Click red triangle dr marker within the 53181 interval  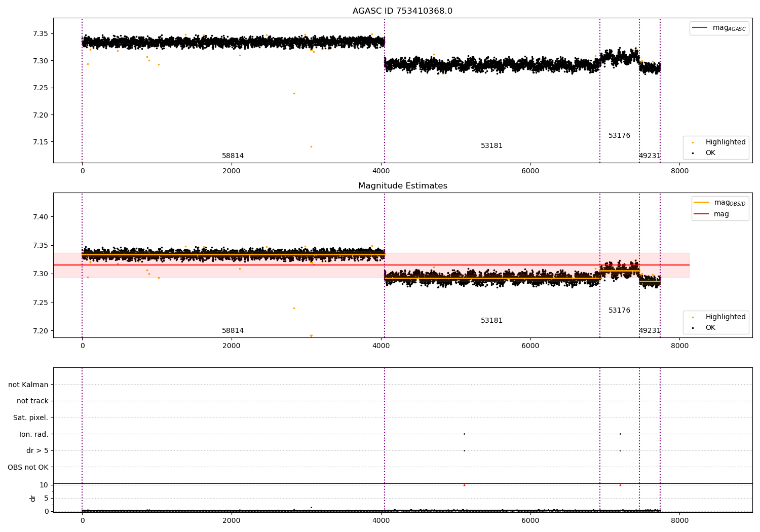[x=464, y=485]
